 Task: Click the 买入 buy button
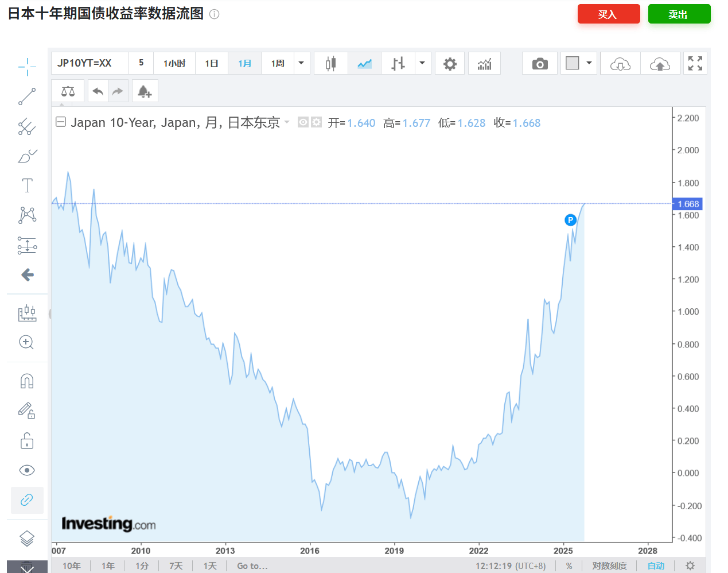click(609, 14)
